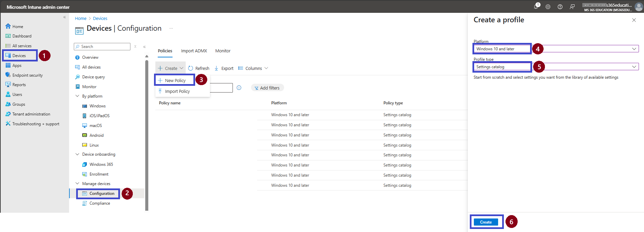
Task: Collapse the Manage devices section
Action: tap(77, 184)
